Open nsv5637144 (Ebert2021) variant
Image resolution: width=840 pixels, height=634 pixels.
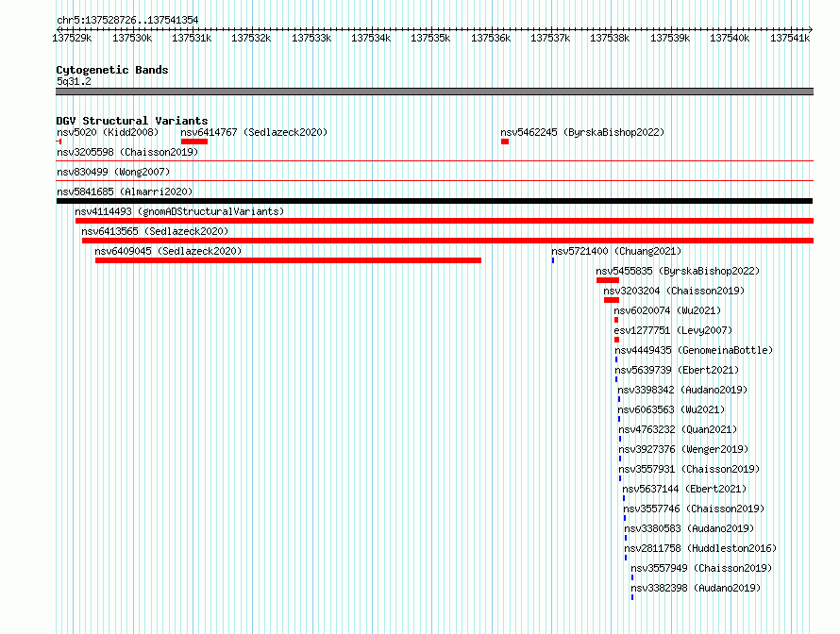click(x=684, y=489)
